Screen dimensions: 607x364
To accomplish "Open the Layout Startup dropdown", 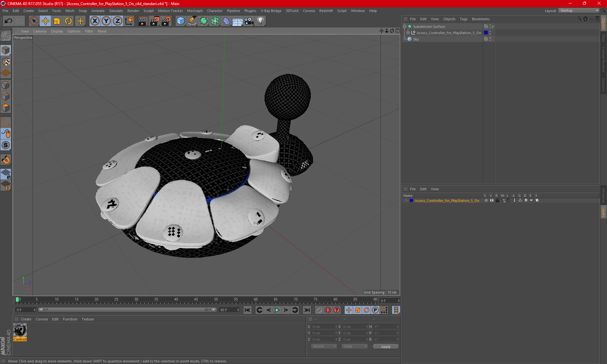I will pos(579,10).
